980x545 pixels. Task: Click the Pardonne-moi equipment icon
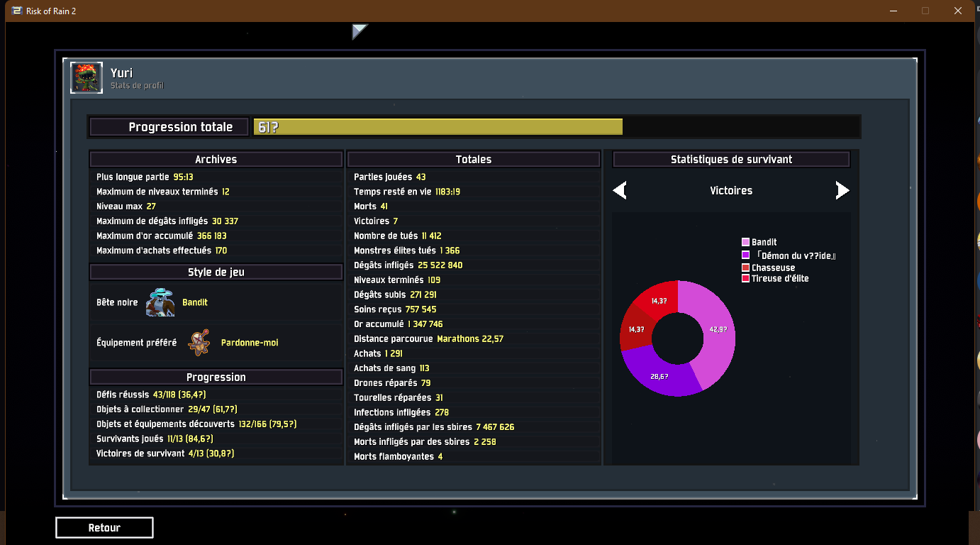(x=199, y=343)
